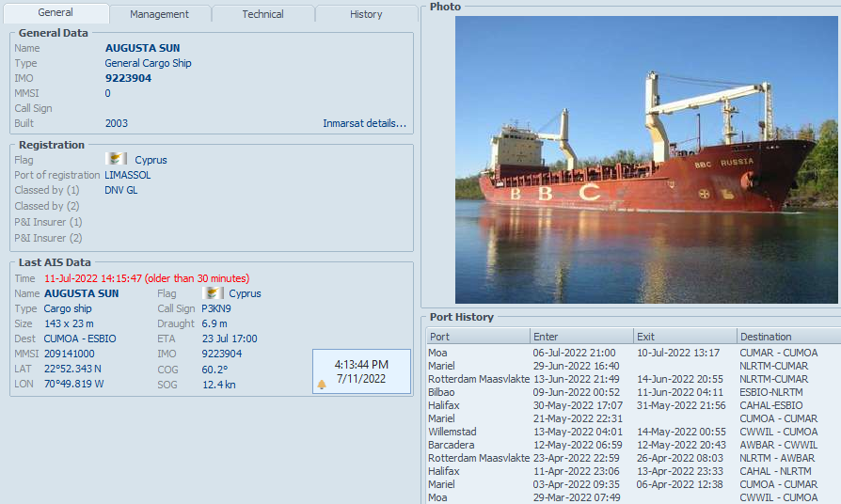This screenshot has width=841, height=504.
Task: Click the Cyprus flag name under Registration
Action: 151,160
